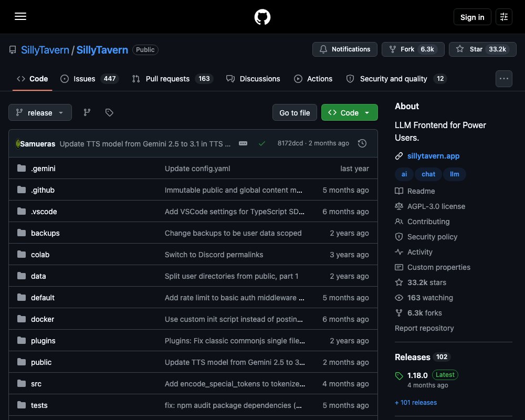Open the sillytavern.app website link
Image resolution: width=525 pixels, height=420 pixels.
pyautogui.click(x=433, y=156)
